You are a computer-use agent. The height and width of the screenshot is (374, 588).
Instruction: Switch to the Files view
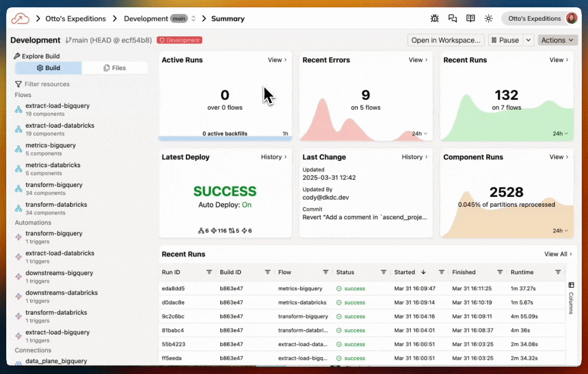pyautogui.click(x=115, y=68)
